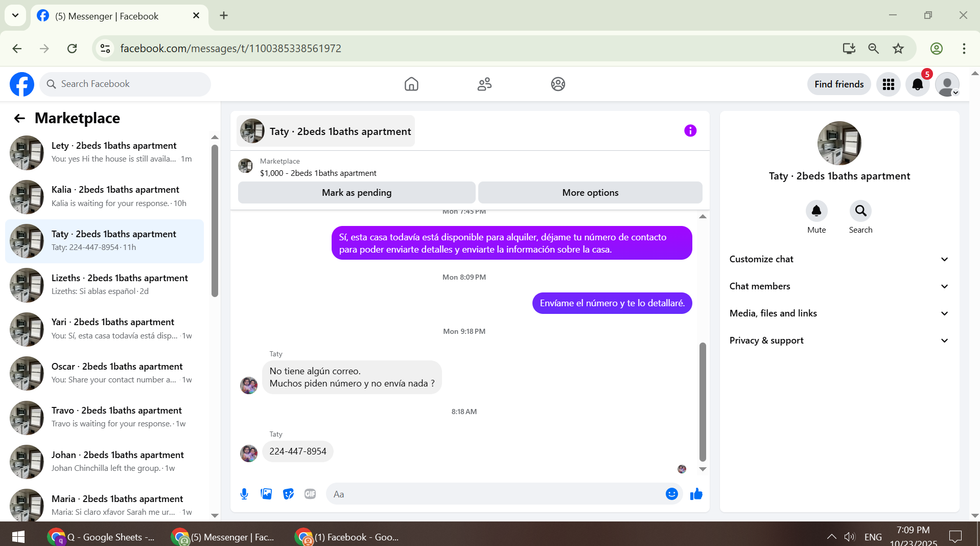Select Taty conversation in the list
The image size is (980, 546).
click(x=104, y=241)
